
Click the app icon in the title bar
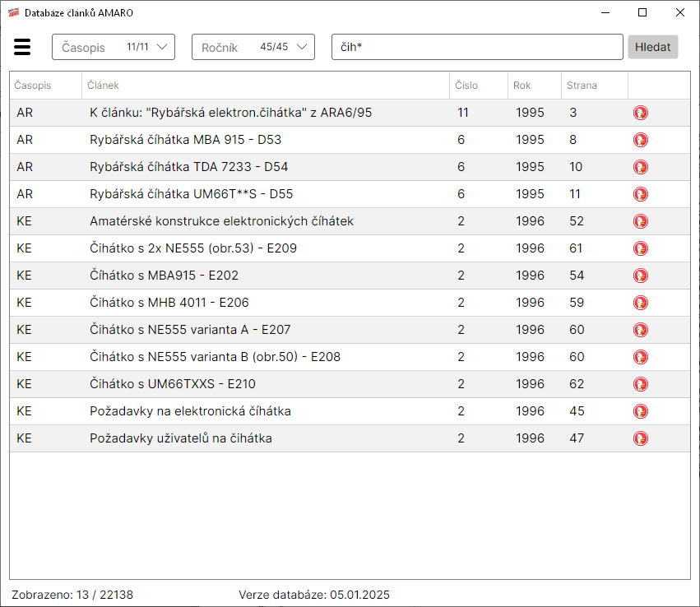click(x=13, y=13)
